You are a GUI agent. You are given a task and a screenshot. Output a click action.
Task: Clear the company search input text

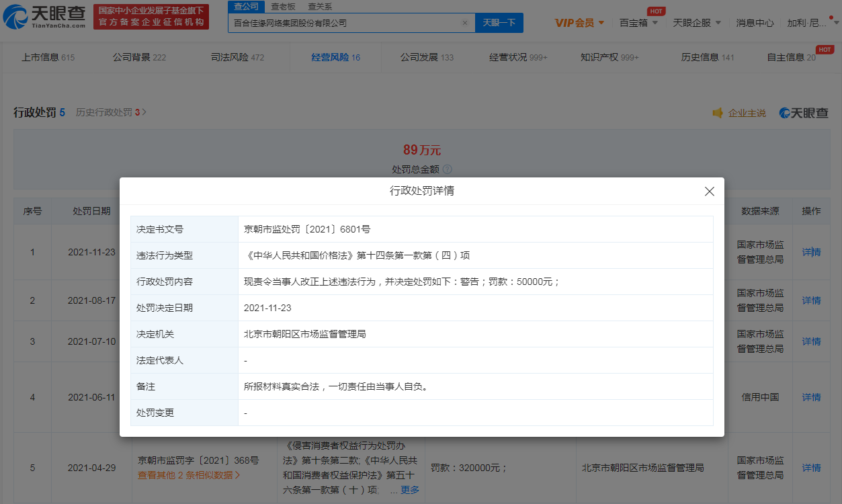tap(464, 23)
